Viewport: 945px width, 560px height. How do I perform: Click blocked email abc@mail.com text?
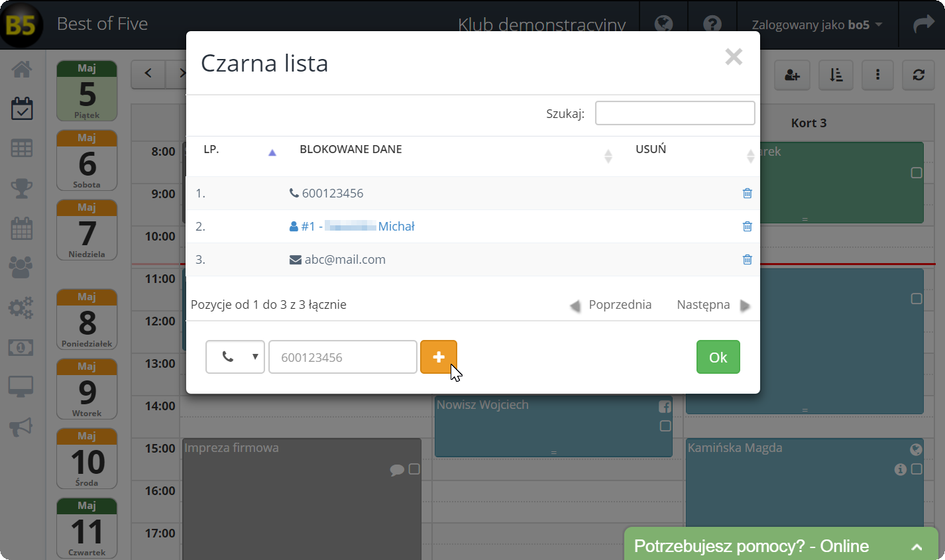[345, 260]
